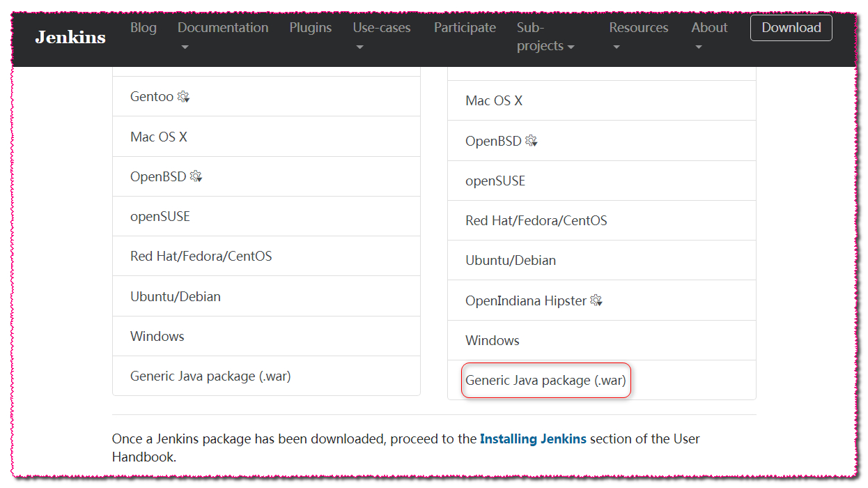868x488 pixels.
Task: Click the Download button in navbar
Action: click(791, 28)
